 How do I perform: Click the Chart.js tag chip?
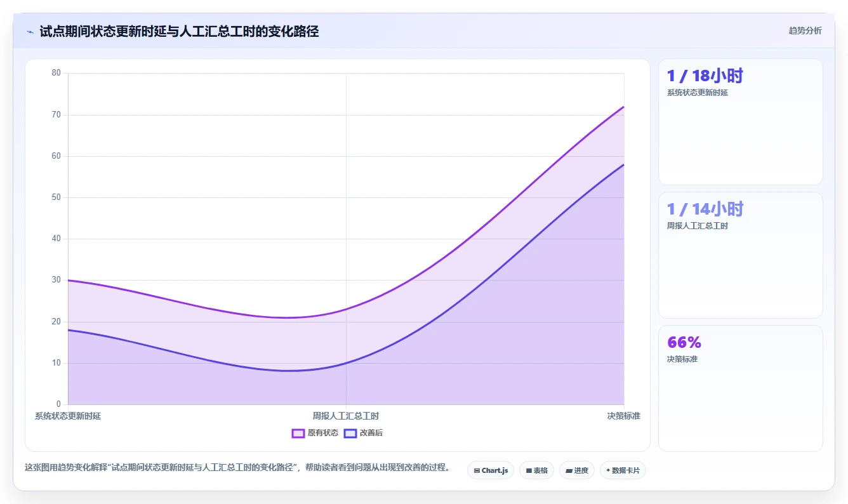(x=491, y=470)
